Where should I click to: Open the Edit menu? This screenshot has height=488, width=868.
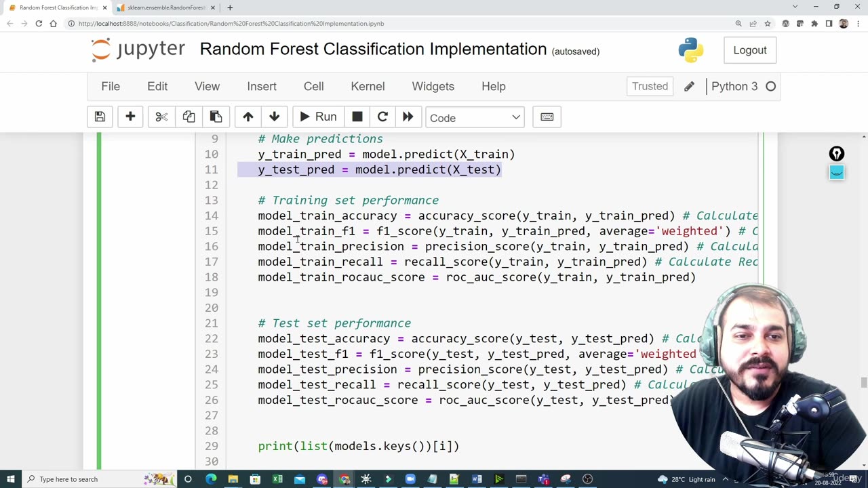coord(157,86)
